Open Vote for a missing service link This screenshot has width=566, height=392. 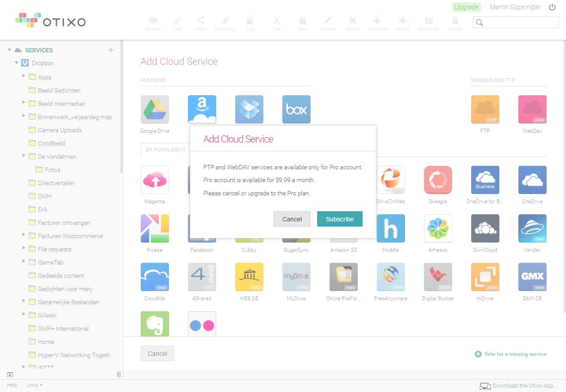pyautogui.click(x=510, y=354)
